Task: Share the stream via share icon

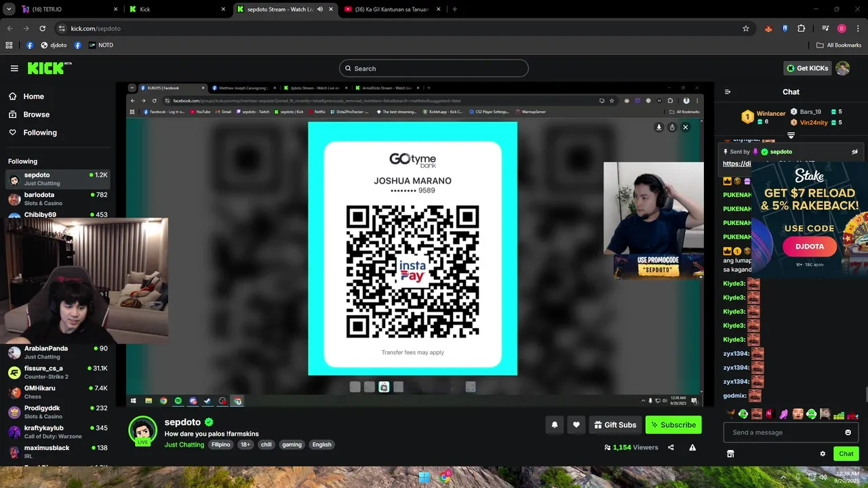Action: [671, 447]
